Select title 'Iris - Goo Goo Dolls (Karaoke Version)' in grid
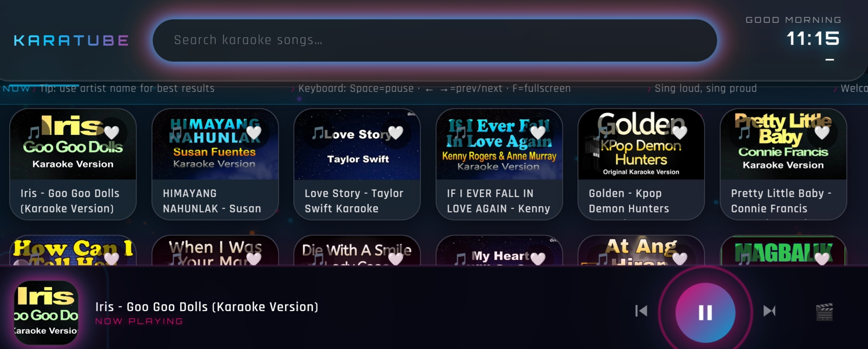This screenshot has width=868, height=349. (x=70, y=201)
